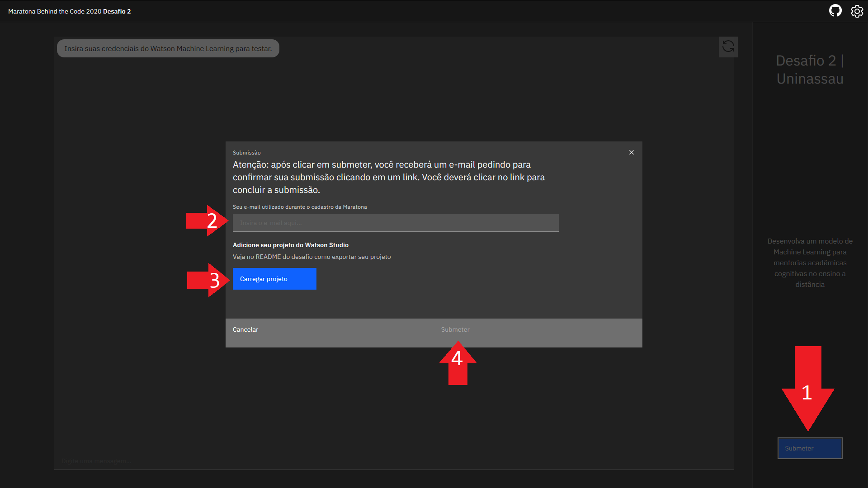The width and height of the screenshot is (868, 488).
Task: Click the README export instructions text
Action: (311, 257)
